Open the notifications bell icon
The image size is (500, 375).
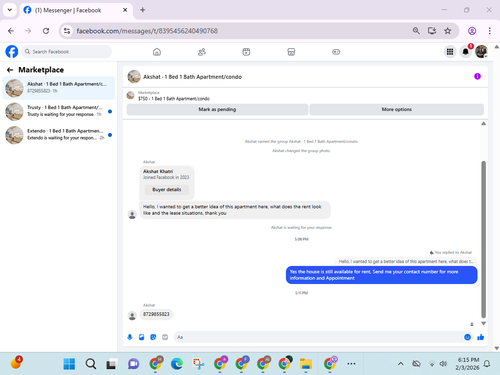(x=466, y=52)
